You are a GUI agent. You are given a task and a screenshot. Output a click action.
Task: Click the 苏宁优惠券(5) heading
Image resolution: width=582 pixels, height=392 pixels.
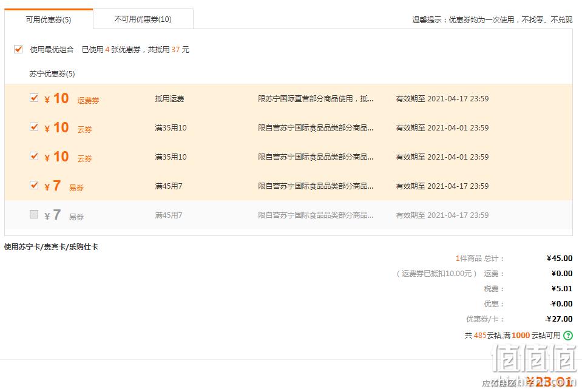click(52, 74)
